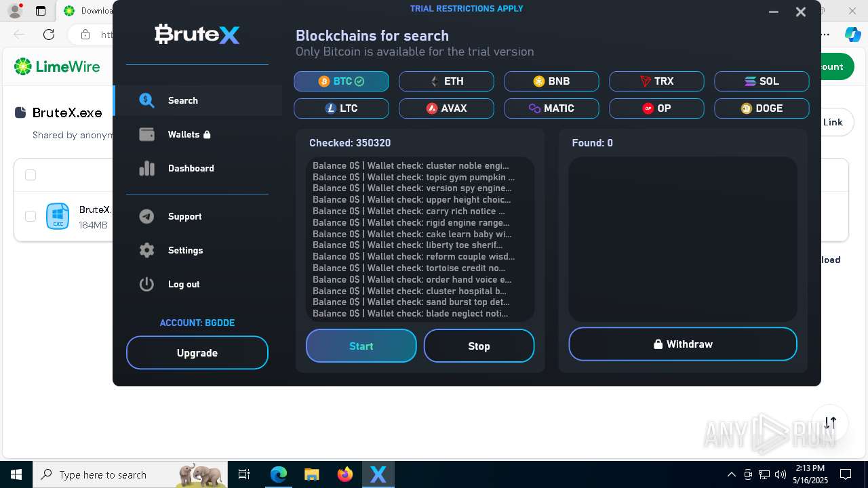Select the SOL blockchain button
The image size is (868, 488).
[762, 81]
